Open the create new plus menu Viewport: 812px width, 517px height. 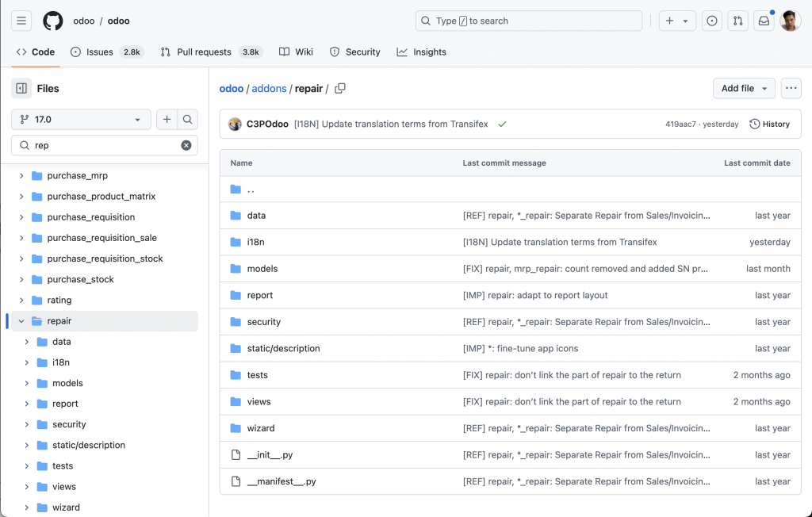point(677,21)
